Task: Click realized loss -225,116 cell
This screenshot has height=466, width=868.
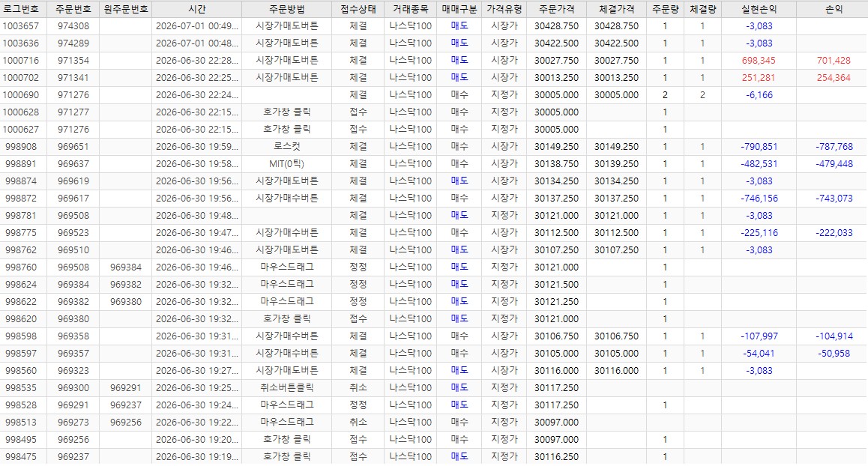Action: [x=759, y=232]
